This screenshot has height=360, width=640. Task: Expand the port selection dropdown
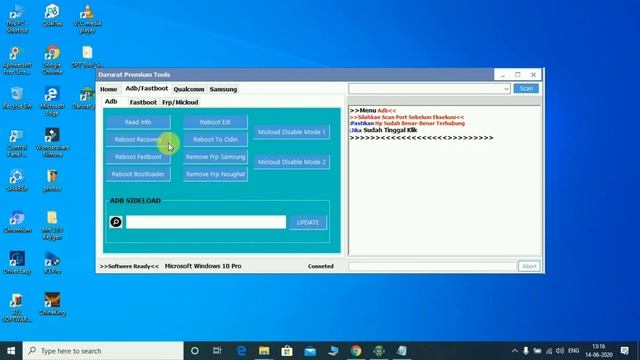click(506, 89)
